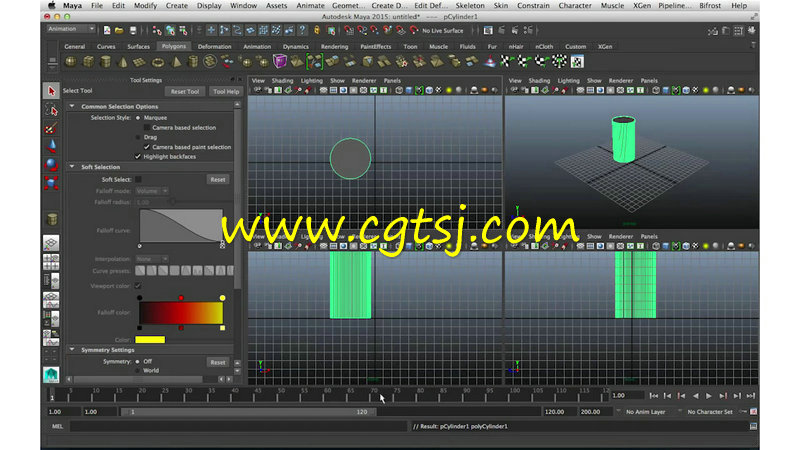
Task: Open the Polygons shelf tab
Action: (174, 46)
